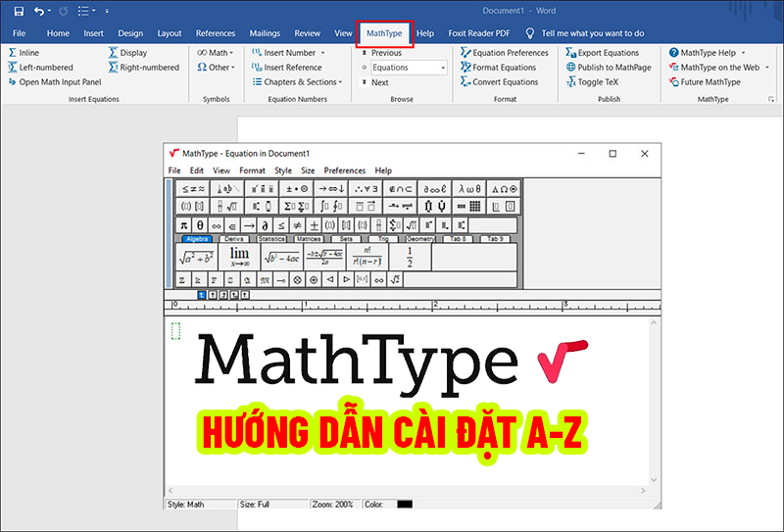
Task: Open Other symbols dropdown
Action: tap(216, 67)
